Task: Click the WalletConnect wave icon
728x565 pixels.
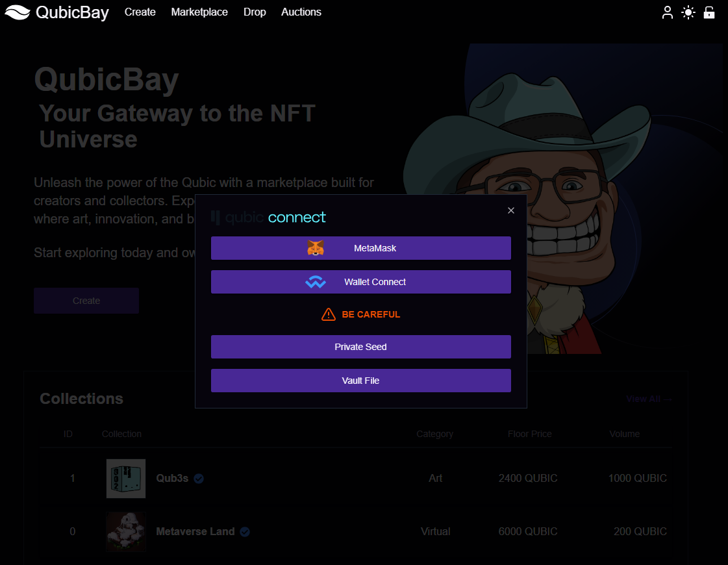Action: point(316,281)
